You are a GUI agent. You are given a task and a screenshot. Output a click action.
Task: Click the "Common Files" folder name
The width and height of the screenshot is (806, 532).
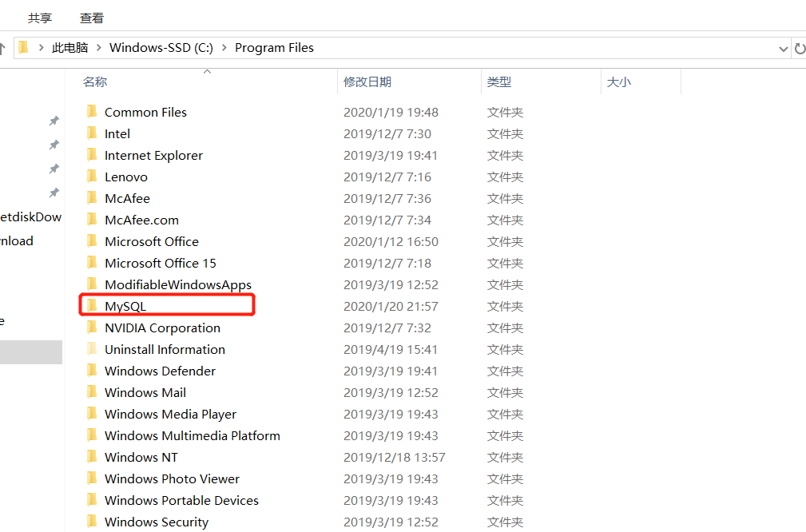[x=145, y=112]
